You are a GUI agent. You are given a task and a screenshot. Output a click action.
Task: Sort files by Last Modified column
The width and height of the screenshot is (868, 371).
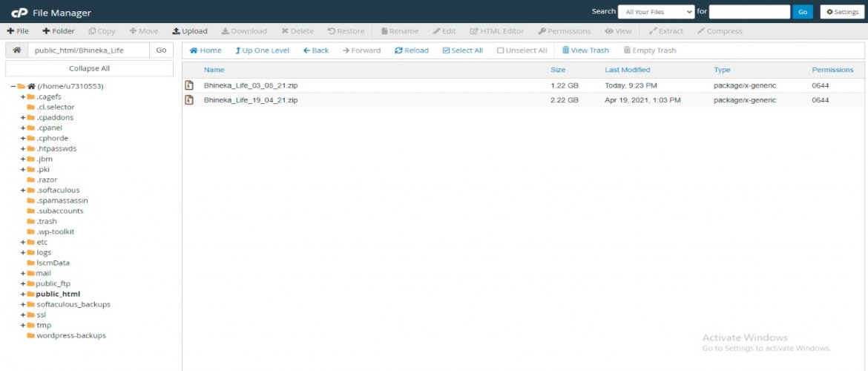click(x=627, y=70)
